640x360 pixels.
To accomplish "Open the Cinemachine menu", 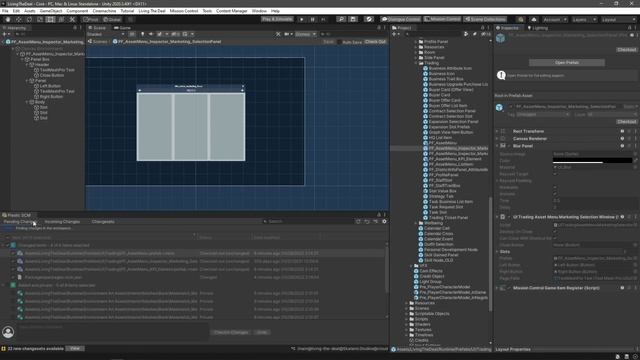I will [104, 11].
